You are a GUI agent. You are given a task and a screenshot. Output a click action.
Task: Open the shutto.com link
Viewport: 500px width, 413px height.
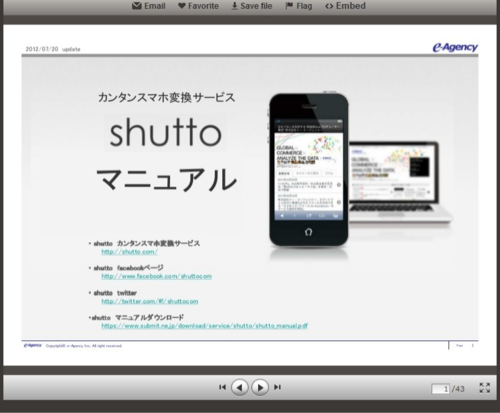[130, 252]
